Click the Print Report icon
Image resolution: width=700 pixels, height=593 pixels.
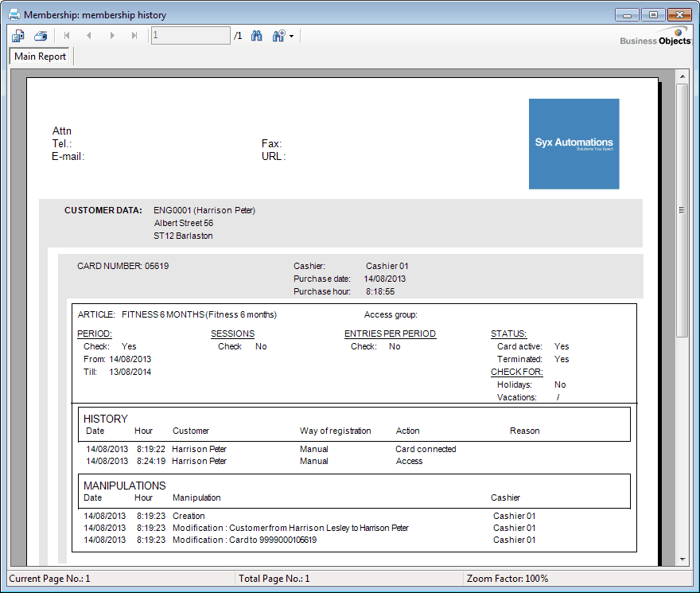[x=41, y=36]
